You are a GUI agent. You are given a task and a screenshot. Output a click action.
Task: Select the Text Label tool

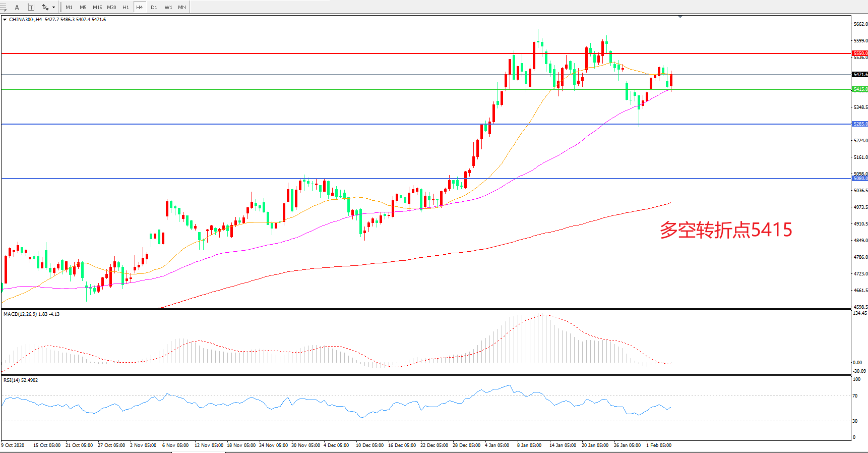coord(31,7)
